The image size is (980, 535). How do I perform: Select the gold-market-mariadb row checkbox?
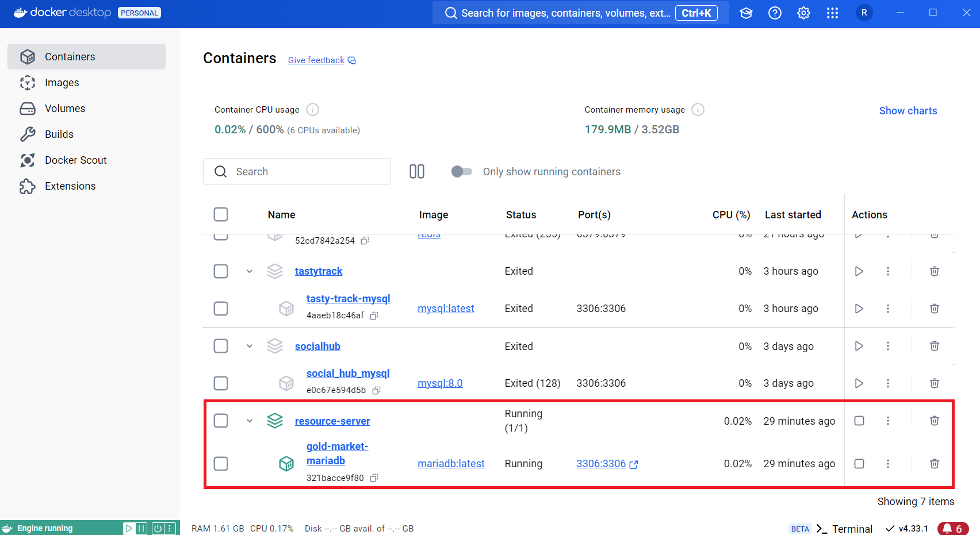[x=221, y=464]
